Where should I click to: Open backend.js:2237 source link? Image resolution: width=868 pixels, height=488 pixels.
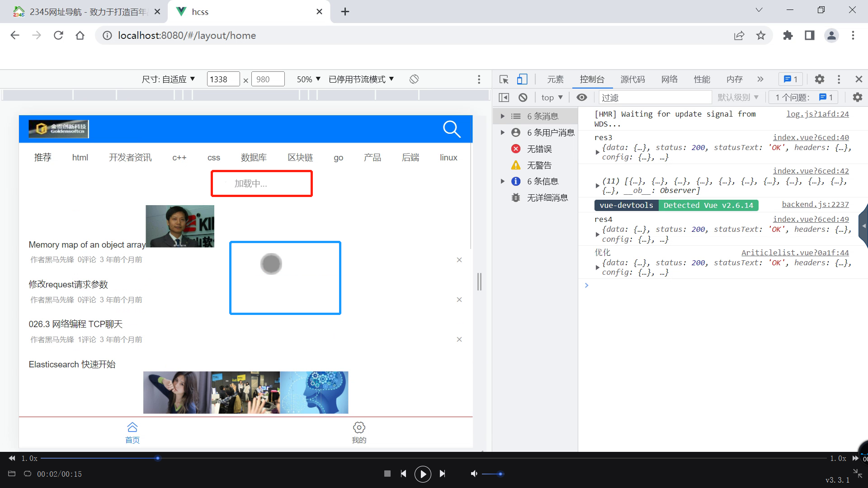click(815, 205)
